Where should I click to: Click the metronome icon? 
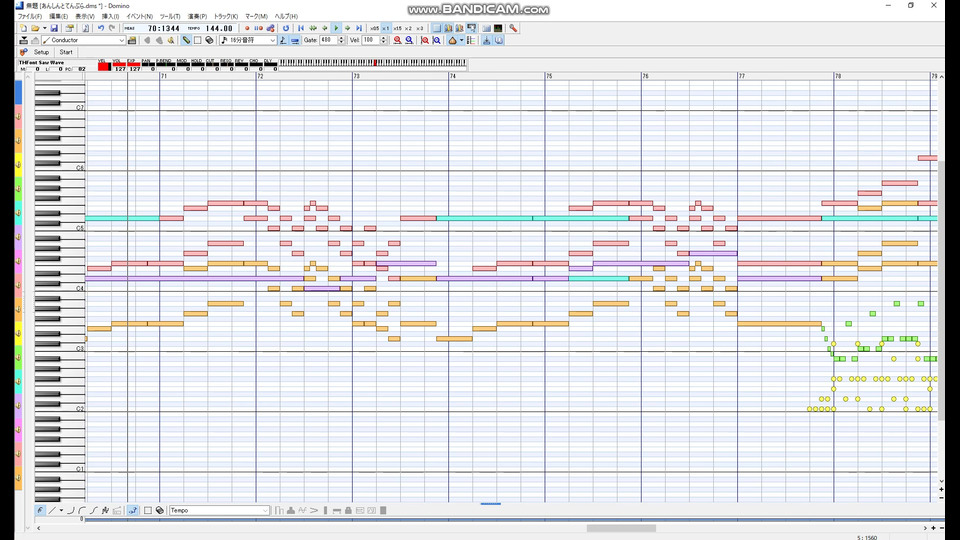[452, 40]
